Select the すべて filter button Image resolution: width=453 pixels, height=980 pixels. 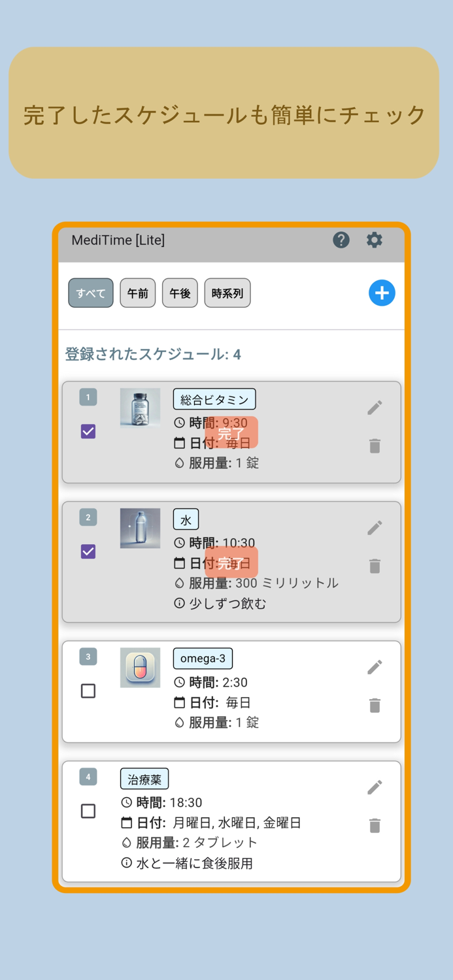point(90,293)
